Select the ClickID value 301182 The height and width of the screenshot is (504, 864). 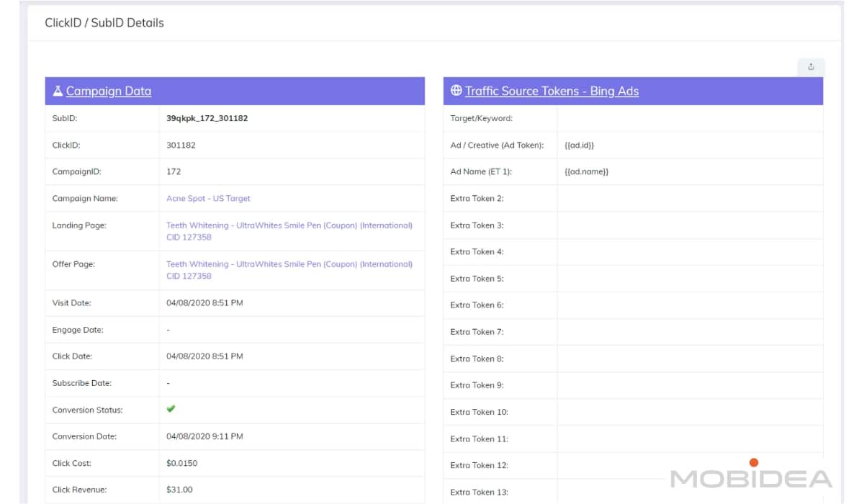[x=181, y=145]
